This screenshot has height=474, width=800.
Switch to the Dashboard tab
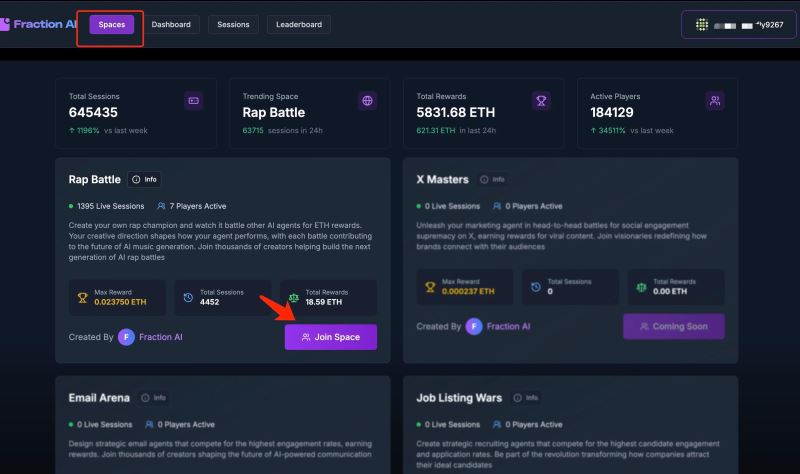[x=171, y=24]
